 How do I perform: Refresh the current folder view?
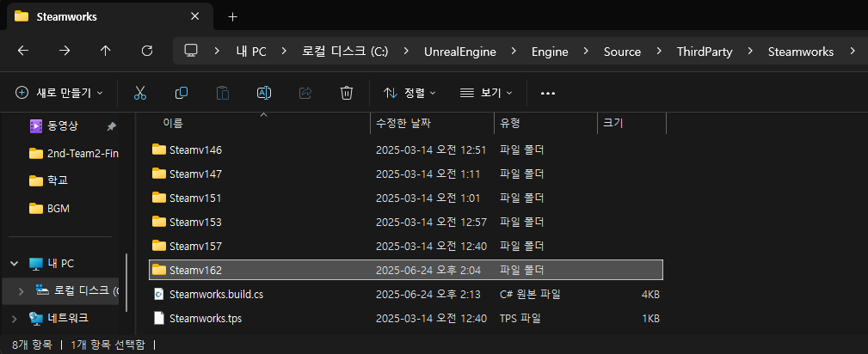(x=147, y=51)
